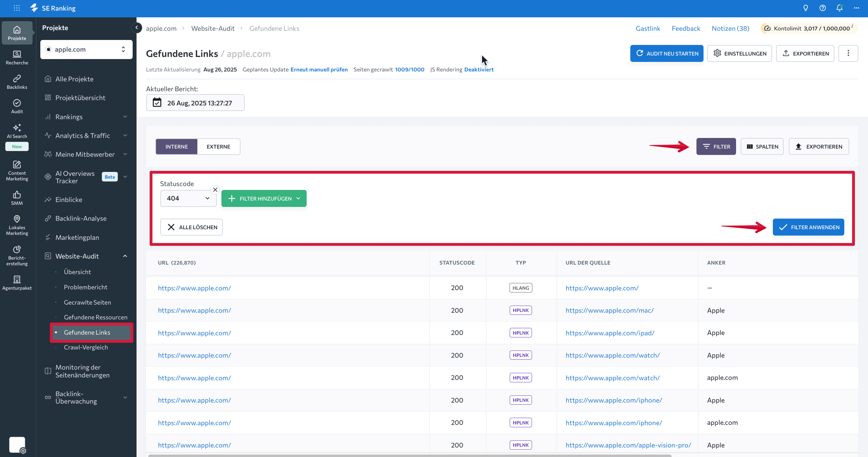Open Einstellungen

pyautogui.click(x=739, y=53)
